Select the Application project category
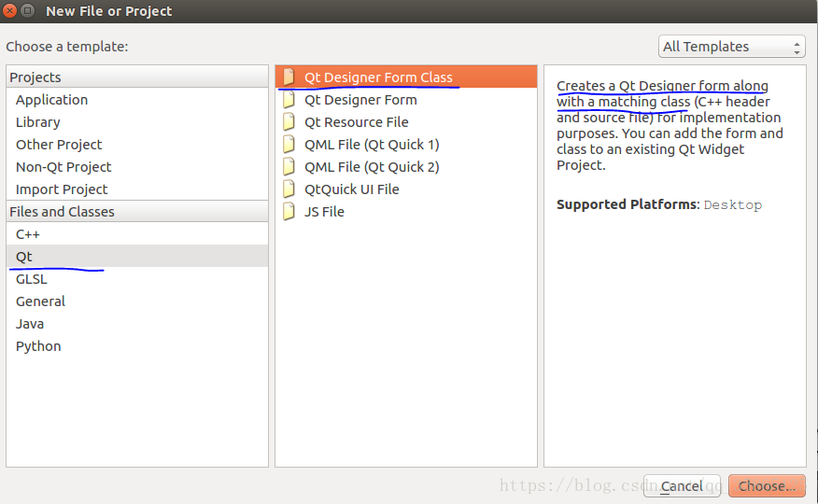The width and height of the screenshot is (818, 504). click(x=137, y=100)
